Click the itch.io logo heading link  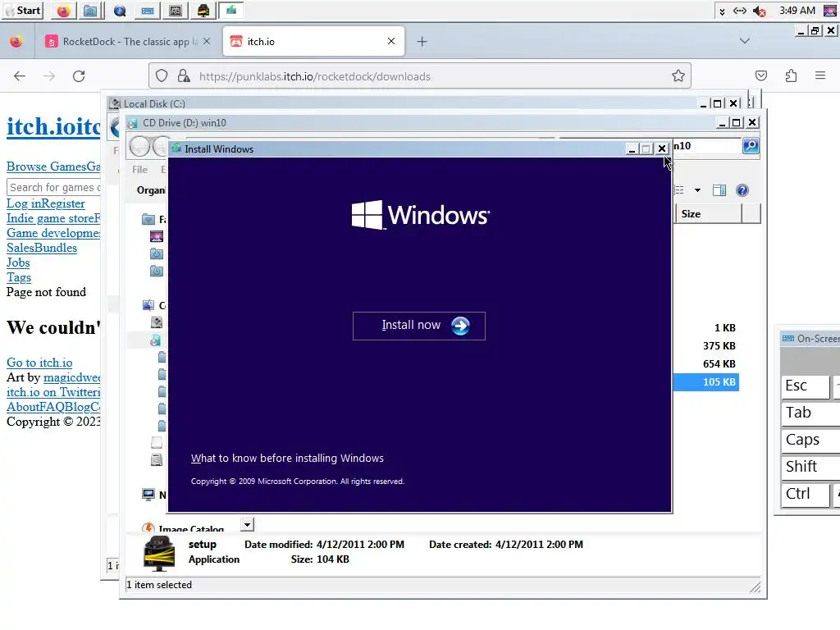(53, 127)
